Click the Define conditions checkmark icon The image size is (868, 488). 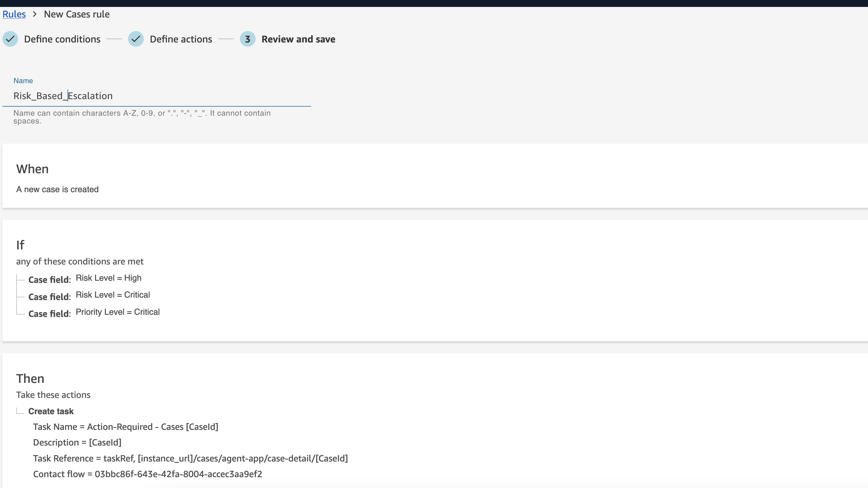pyautogui.click(x=10, y=39)
